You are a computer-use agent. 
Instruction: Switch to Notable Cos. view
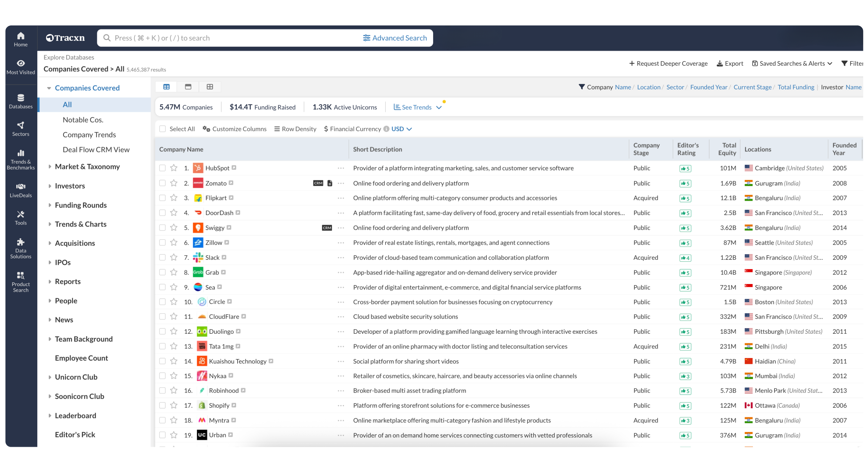coord(83,120)
